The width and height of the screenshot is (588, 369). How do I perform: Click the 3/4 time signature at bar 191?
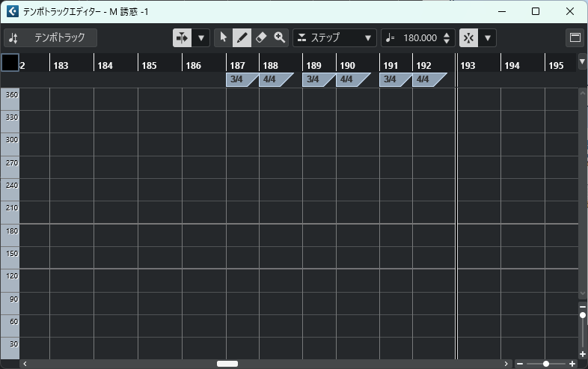tap(390, 79)
